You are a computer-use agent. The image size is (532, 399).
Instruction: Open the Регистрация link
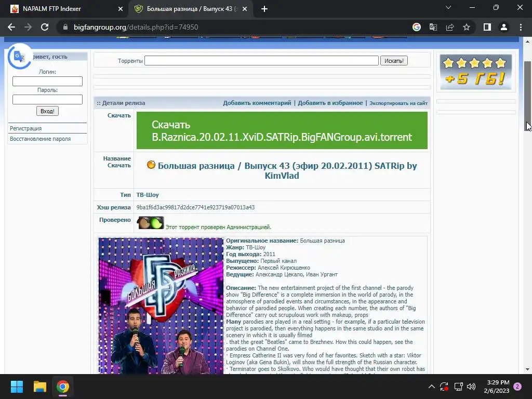[26, 129]
